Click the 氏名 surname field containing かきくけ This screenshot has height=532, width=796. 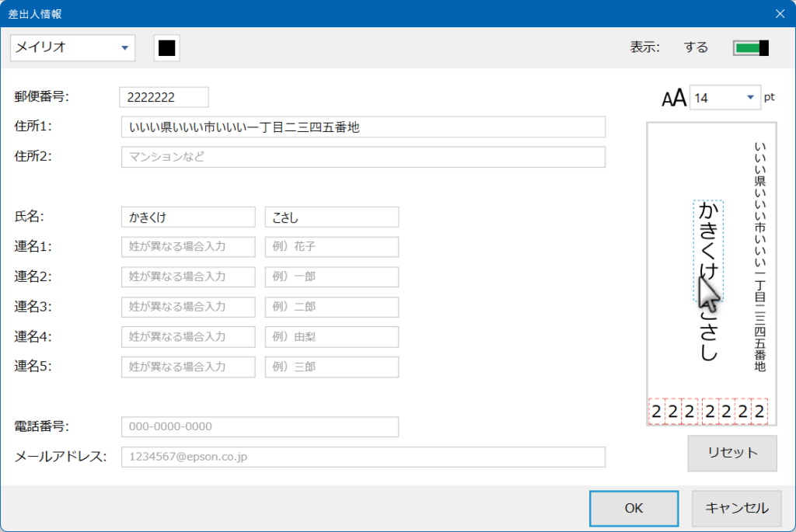187,217
